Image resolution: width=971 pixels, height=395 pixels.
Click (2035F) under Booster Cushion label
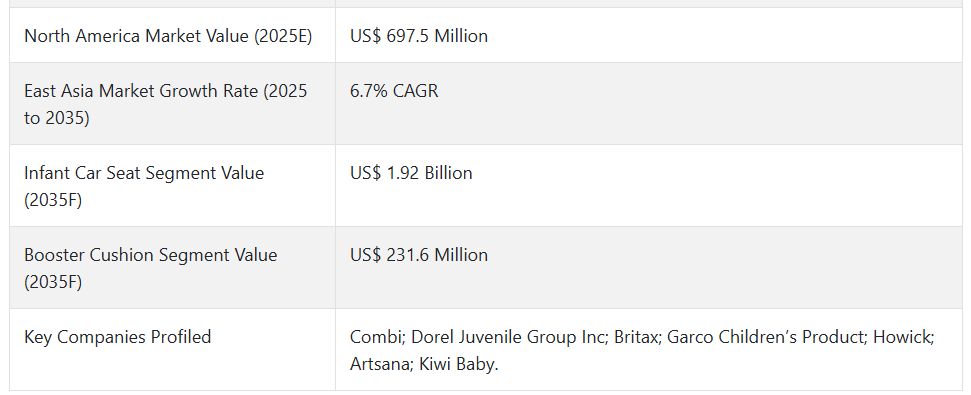[53, 282]
